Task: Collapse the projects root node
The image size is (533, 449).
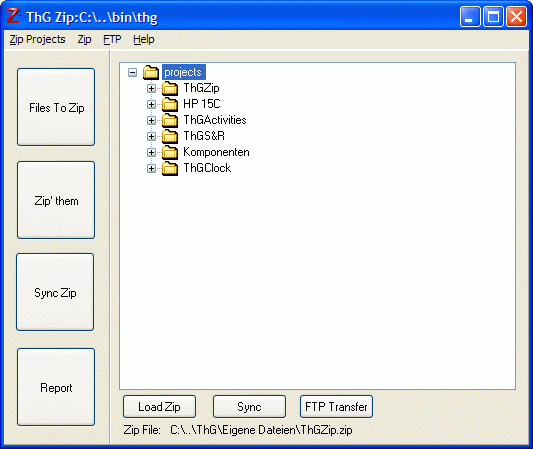Action: 133,72
